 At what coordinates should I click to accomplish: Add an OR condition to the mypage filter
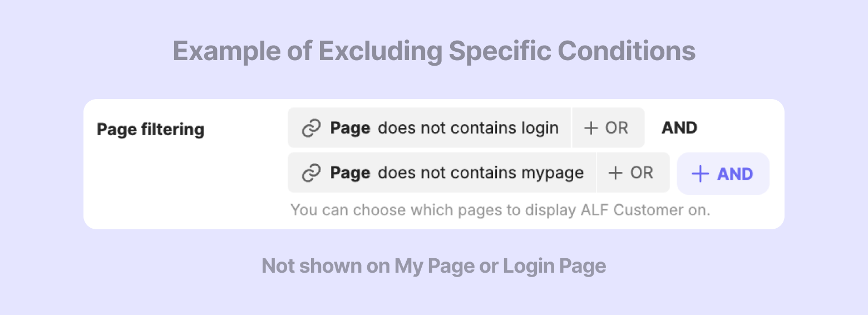coord(632,173)
